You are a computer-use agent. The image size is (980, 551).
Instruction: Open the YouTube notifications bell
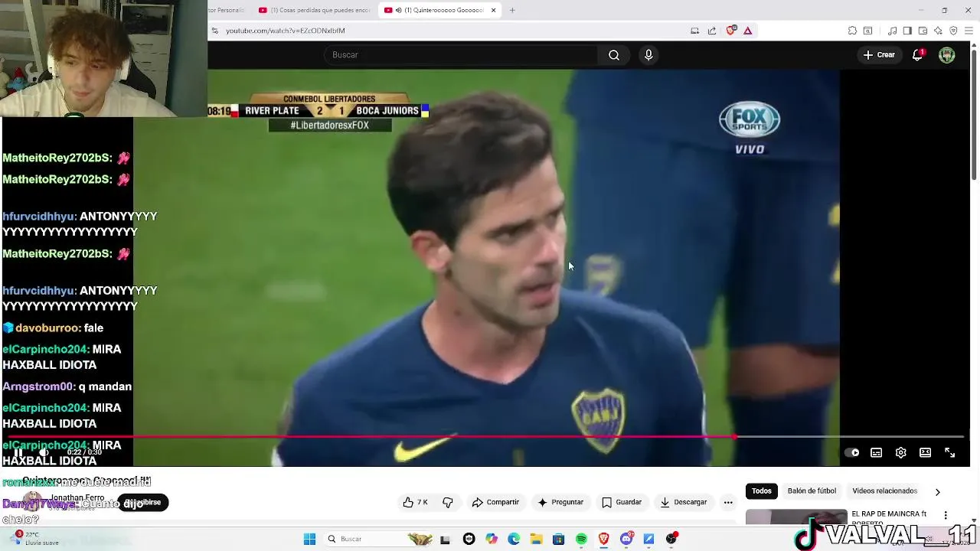point(917,55)
